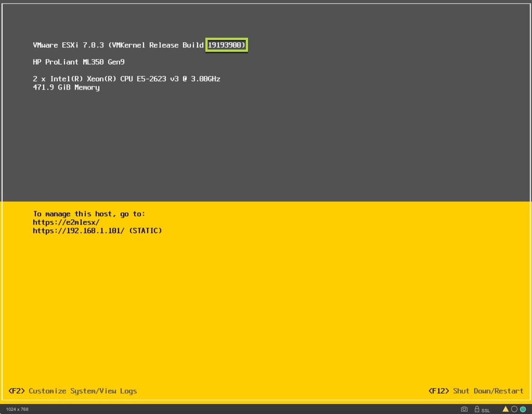The height and width of the screenshot is (414, 532).
Task: Click the https://e2mlesx/ management URL
Action: coord(66,222)
